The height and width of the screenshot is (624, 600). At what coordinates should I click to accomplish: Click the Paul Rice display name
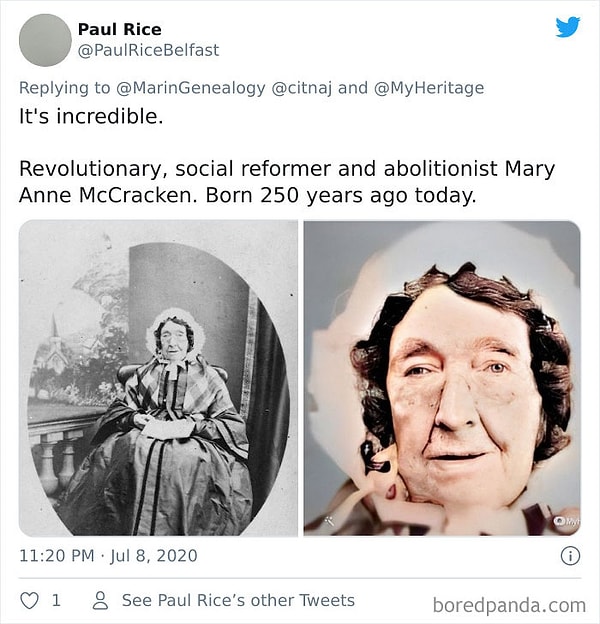pos(119,29)
